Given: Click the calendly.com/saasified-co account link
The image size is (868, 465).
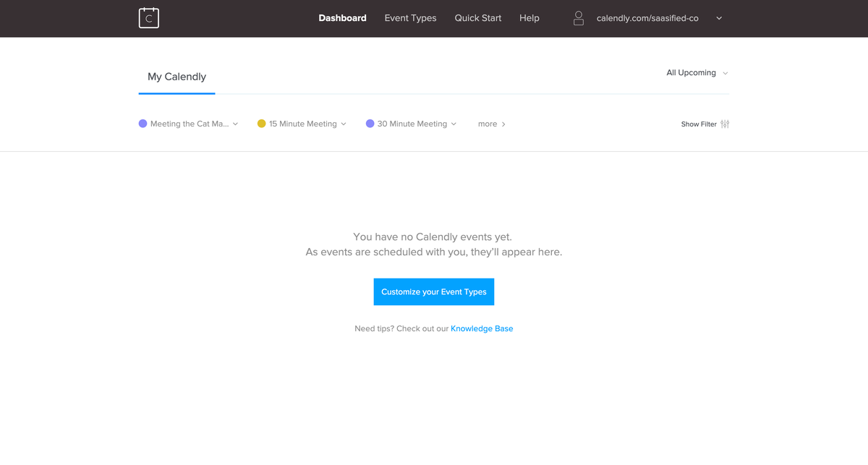Looking at the screenshot, I should click(647, 18).
